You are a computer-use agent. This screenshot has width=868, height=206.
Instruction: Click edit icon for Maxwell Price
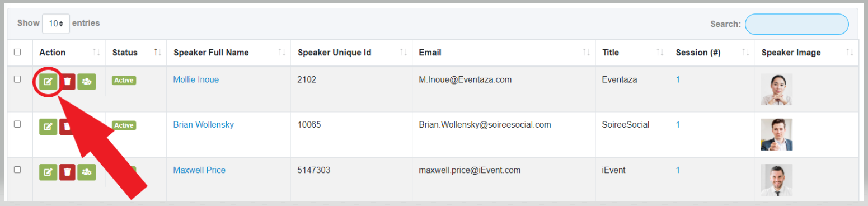(48, 172)
